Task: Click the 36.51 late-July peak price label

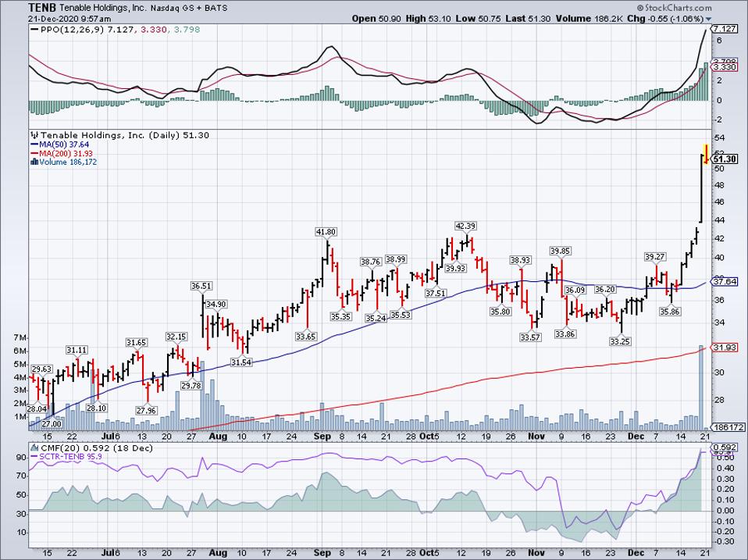Action: [201, 286]
